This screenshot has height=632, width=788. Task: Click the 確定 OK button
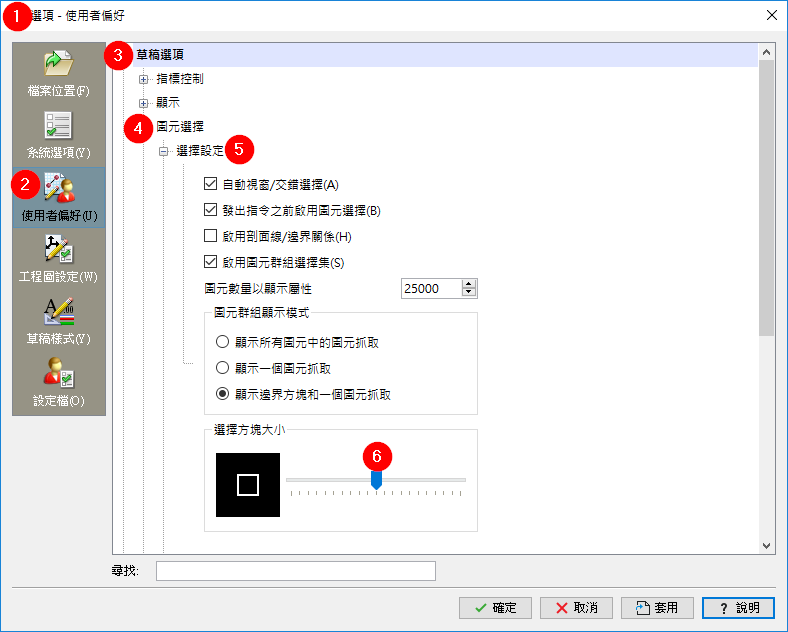495,608
